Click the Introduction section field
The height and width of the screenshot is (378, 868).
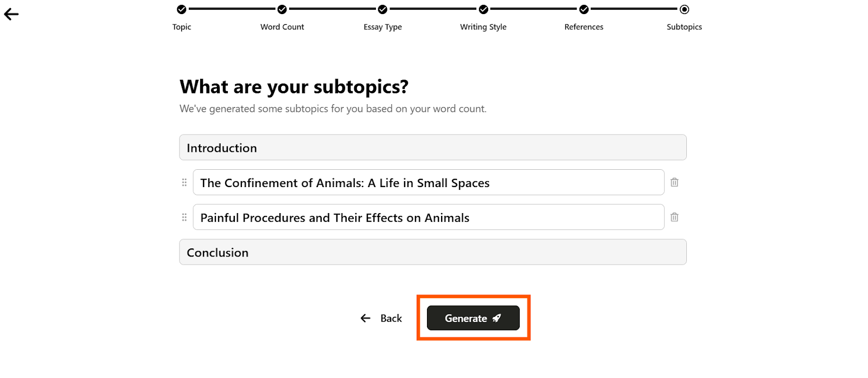pos(433,148)
